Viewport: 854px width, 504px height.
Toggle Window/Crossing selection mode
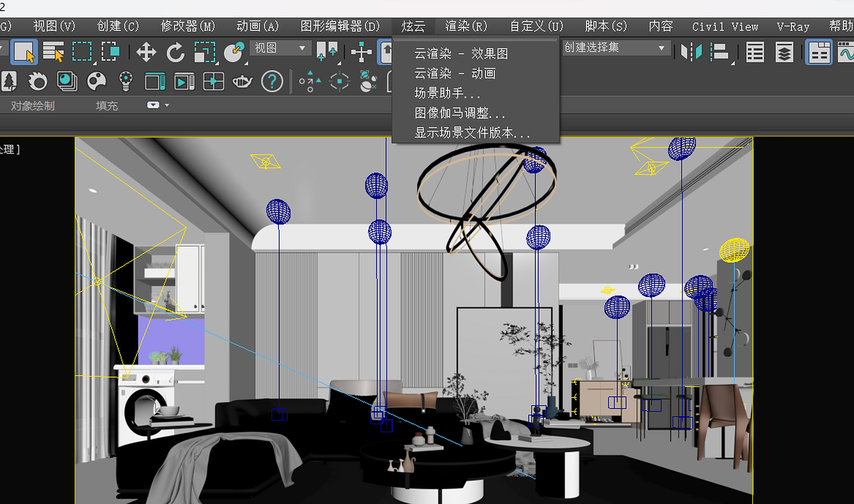click(110, 52)
